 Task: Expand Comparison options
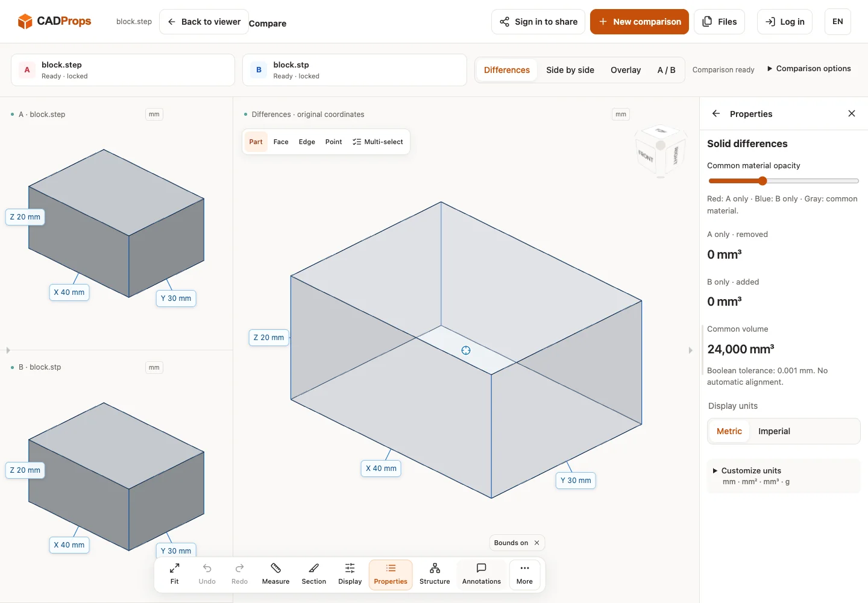[809, 69]
